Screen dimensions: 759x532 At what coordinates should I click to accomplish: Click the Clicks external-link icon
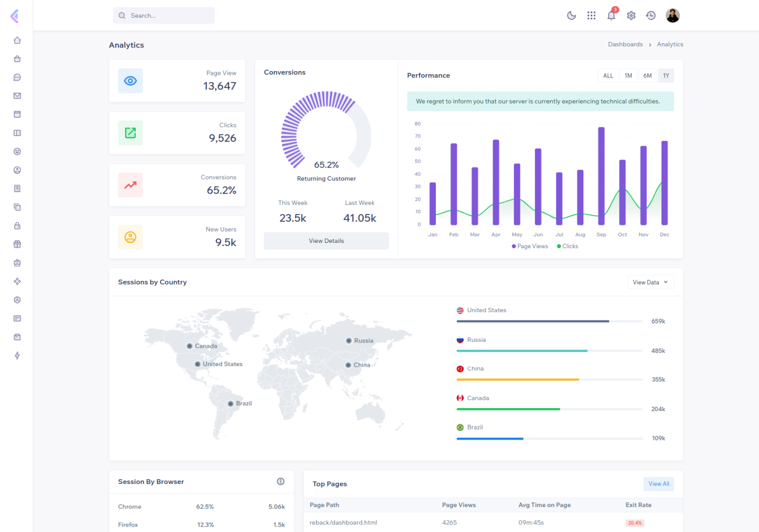130,133
